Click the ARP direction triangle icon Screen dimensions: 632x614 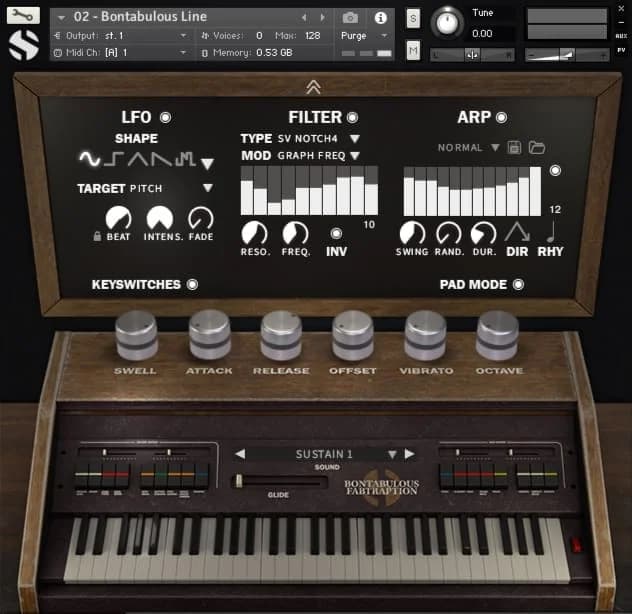pos(516,233)
